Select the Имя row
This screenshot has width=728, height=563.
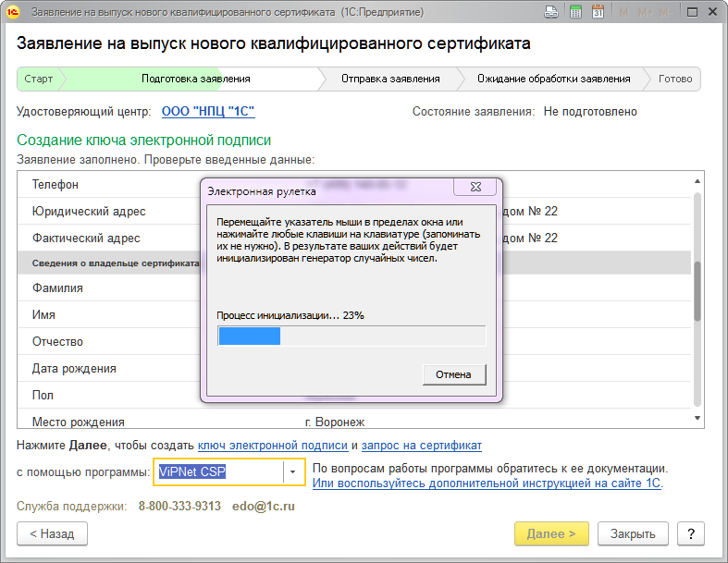point(354,315)
